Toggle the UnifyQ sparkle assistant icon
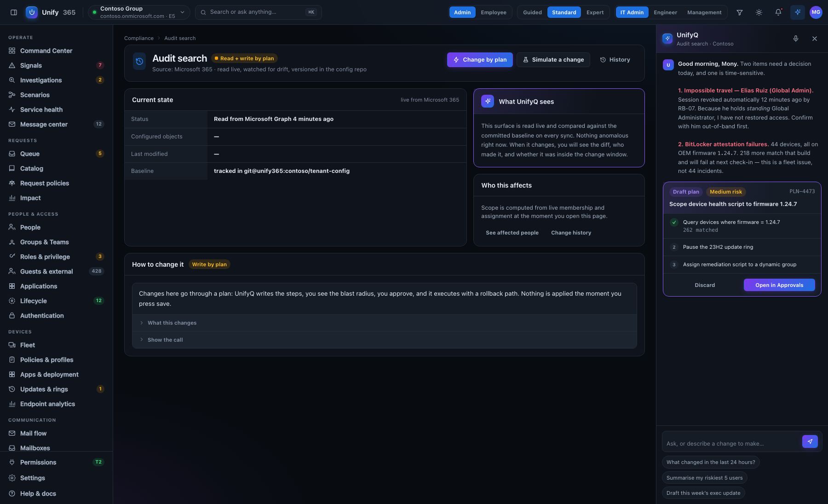Screen dimensions: 828x504 point(798,12)
